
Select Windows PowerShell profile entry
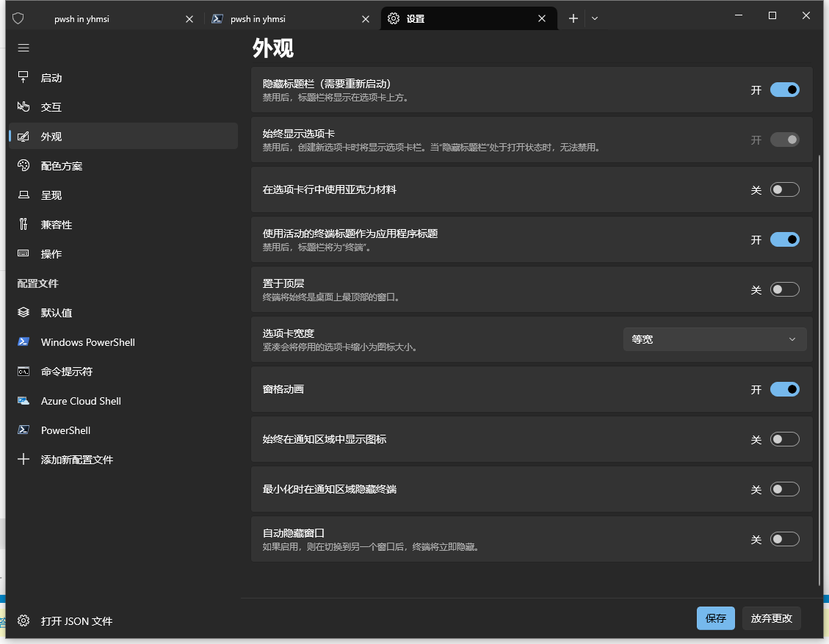pos(123,342)
